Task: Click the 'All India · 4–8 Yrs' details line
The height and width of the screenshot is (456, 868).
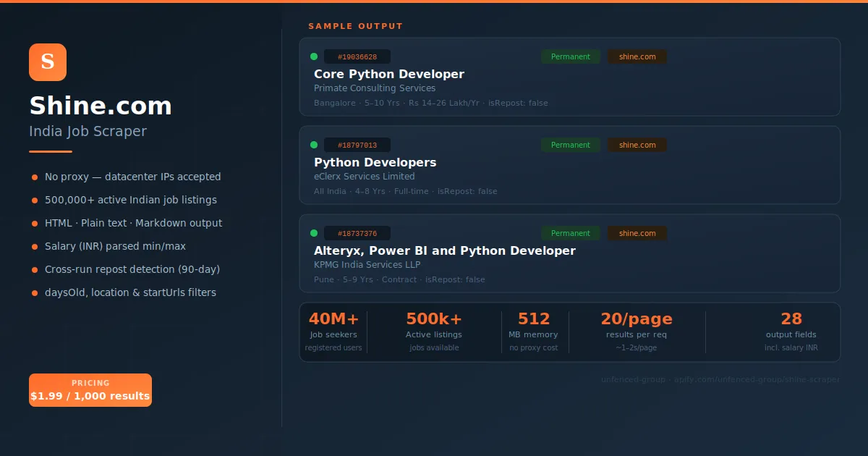Action: coord(406,191)
